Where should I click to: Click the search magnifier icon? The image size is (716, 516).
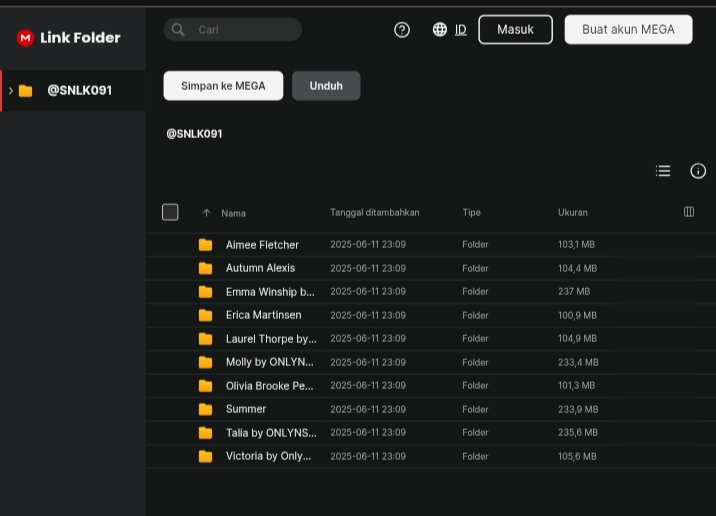[x=178, y=30]
